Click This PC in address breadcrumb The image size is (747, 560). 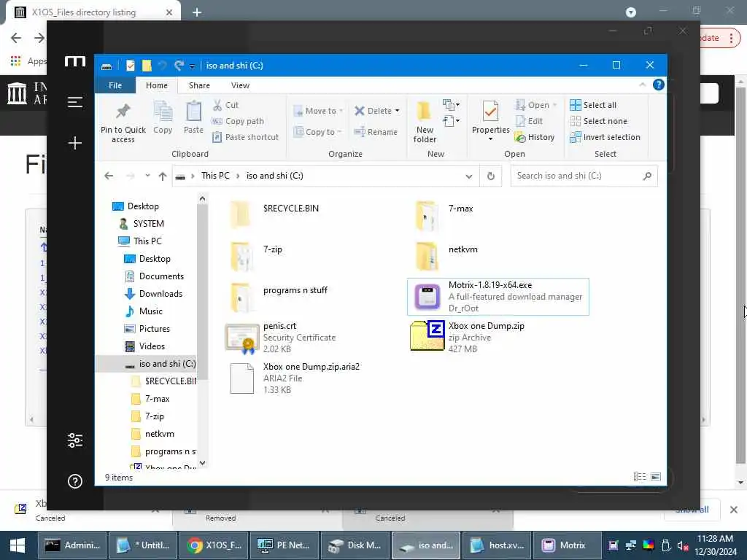pyautogui.click(x=215, y=176)
